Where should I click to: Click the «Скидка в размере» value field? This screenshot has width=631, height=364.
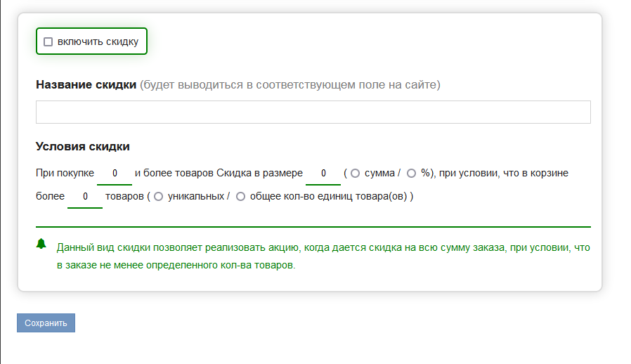323,174
